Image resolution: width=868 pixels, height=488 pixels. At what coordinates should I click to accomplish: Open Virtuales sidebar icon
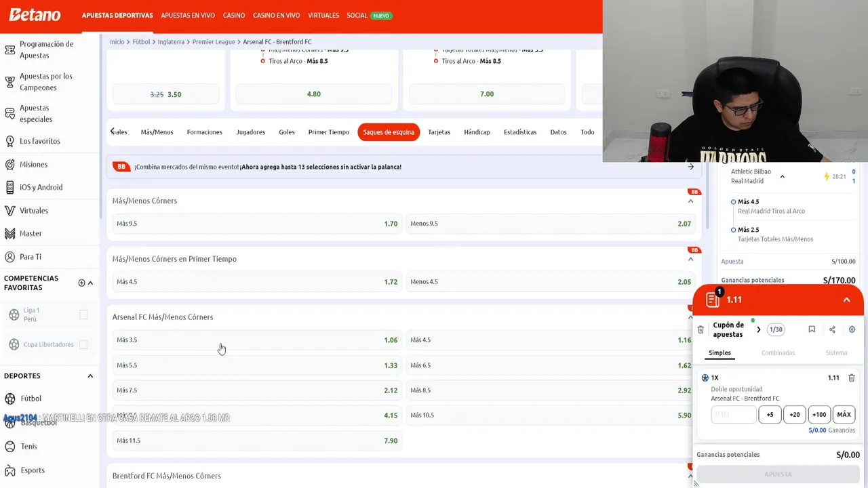(9, 211)
